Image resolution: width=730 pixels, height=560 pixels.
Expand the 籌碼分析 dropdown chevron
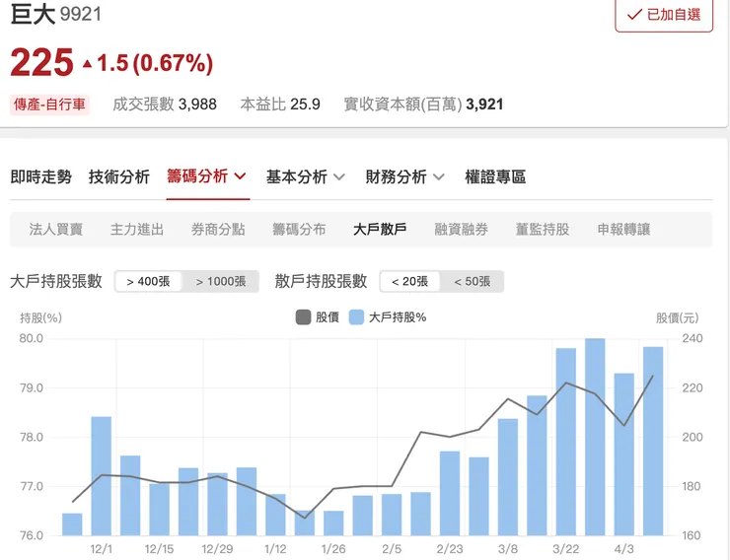pyautogui.click(x=240, y=176)
